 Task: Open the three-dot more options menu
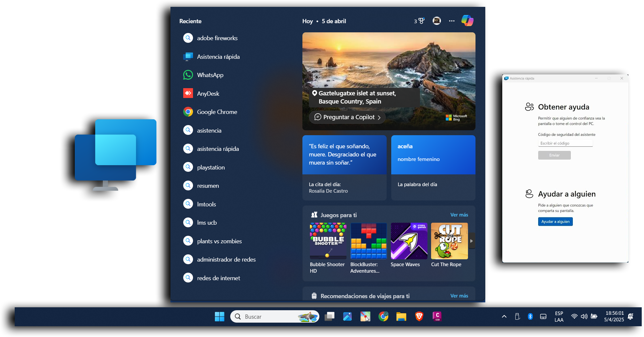pyautogui.click(x=452, y=21)
